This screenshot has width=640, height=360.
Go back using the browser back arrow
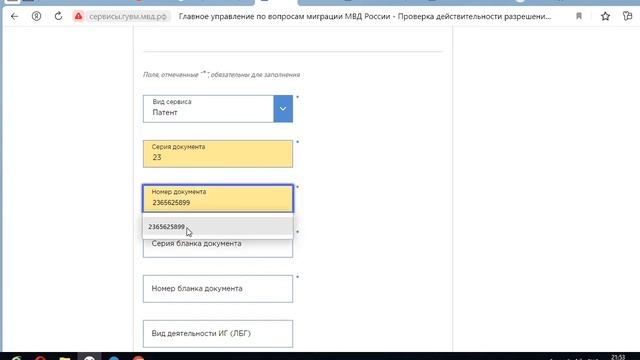[x=15, y=16]
